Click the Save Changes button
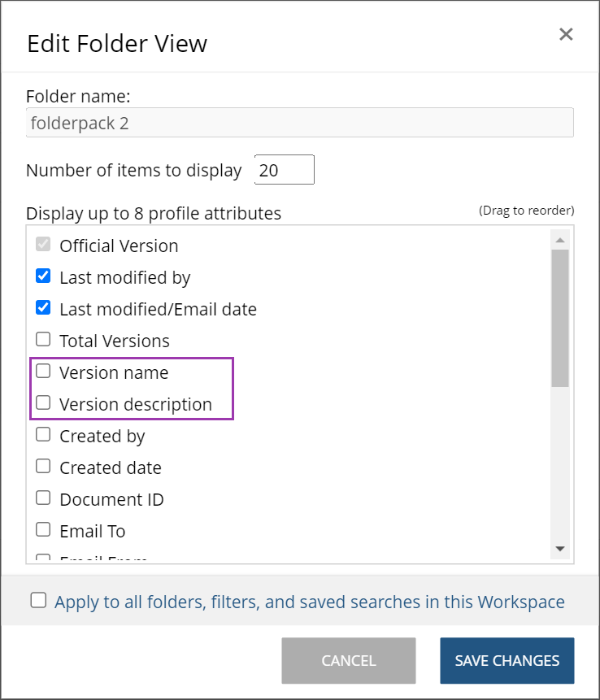The image size is (600, 700). [x=507, y=660]
